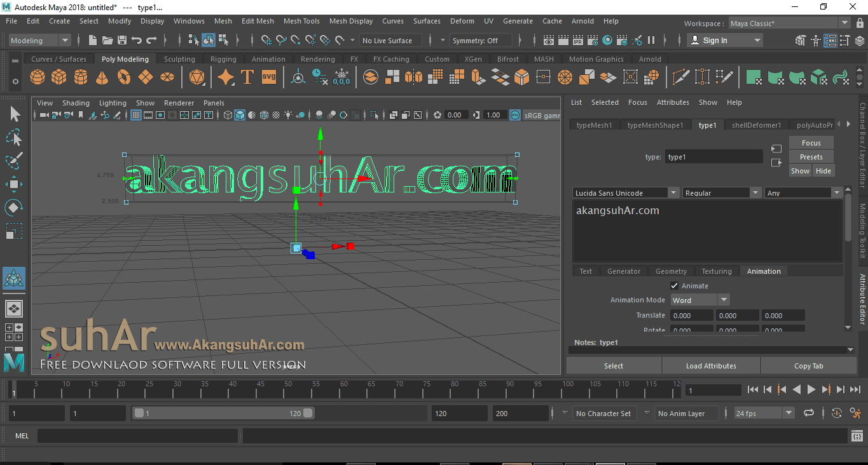The height and width of the screenshot is (465, 868).
Task: Switch to the typeMeshShape1 node tab
Action: [x=655, y=125]
